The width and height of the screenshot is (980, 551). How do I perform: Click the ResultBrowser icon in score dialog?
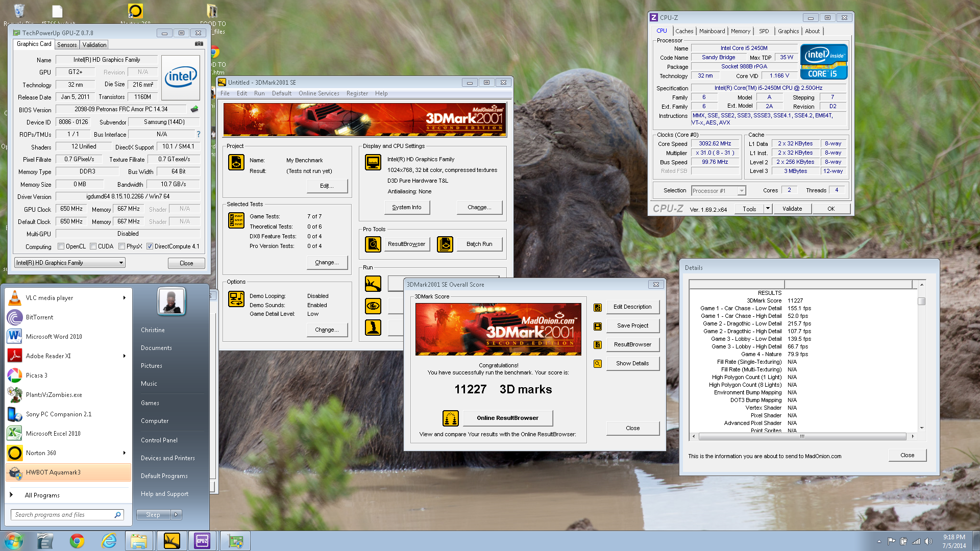point(598,345)
